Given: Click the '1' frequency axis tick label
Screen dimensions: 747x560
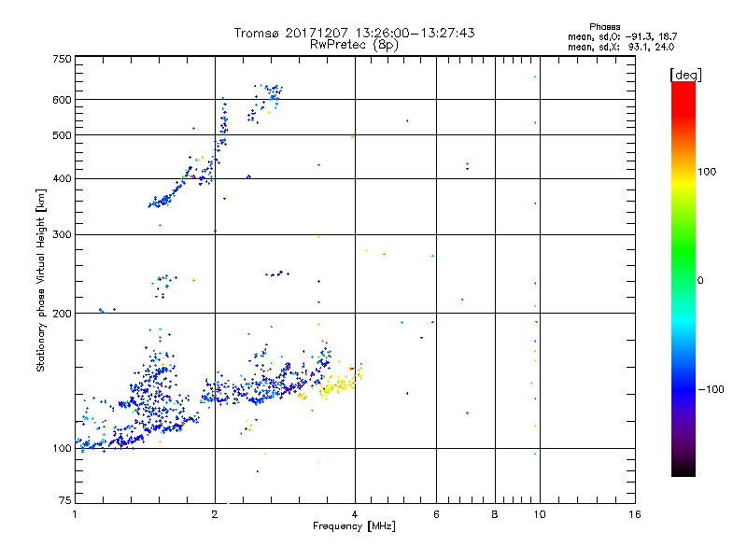Looking at the screenshot, I should tap(75, 514).
